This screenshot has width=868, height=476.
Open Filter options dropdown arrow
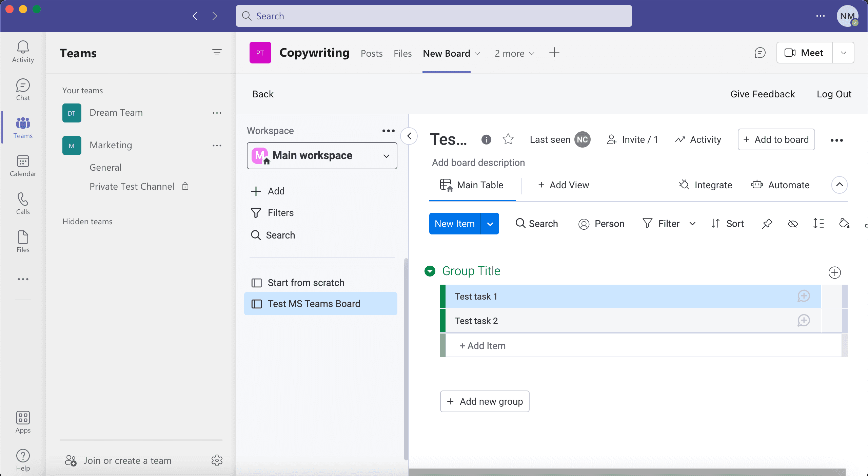click(693, 224)
